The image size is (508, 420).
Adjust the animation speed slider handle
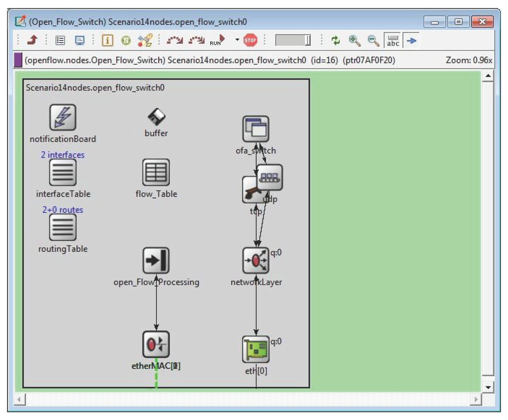coord(308,40)
